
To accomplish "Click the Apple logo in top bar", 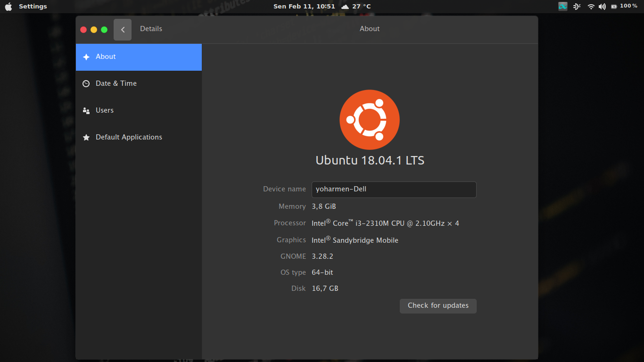I will pos(8,7).
